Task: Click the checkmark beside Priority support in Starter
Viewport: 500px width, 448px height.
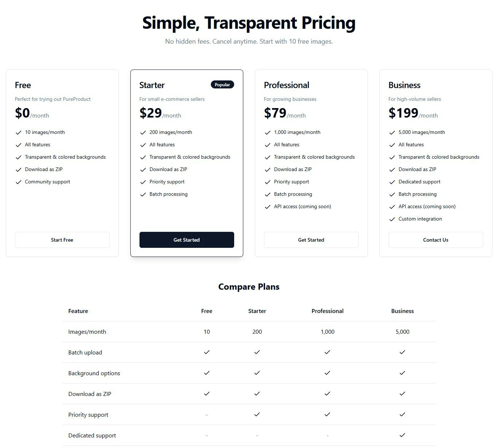Action: [143, 182]
